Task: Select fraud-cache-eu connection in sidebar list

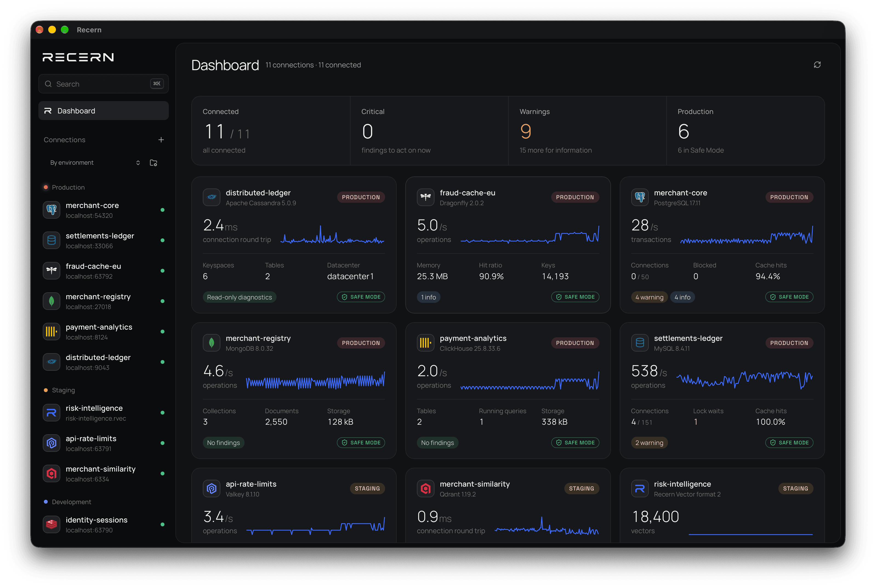Action: point(104,271)
